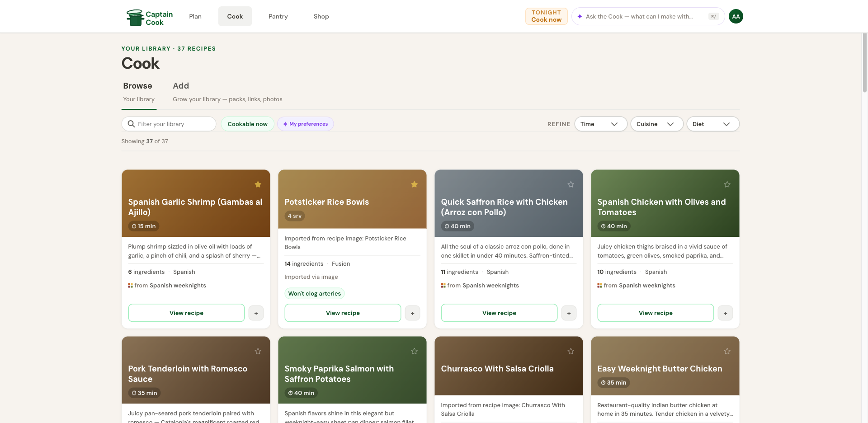Open My preferences chip
The height and width of the screenshot is (423, 868).
tap(306, 124)
